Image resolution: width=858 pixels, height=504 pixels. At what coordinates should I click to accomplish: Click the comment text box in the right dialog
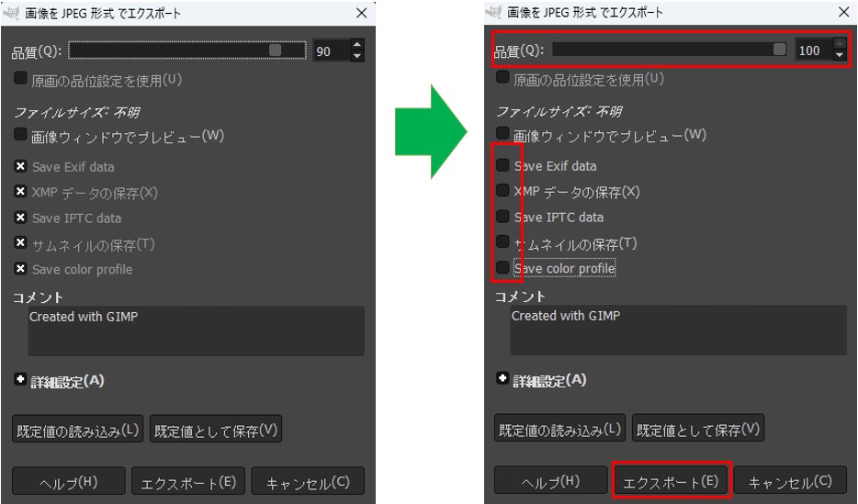pos(679,330)
